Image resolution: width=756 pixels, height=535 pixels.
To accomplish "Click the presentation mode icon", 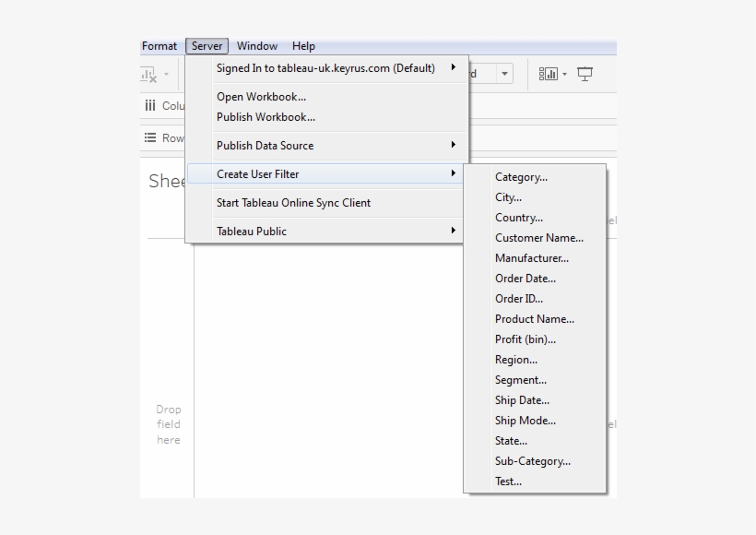I will (585, 75).
